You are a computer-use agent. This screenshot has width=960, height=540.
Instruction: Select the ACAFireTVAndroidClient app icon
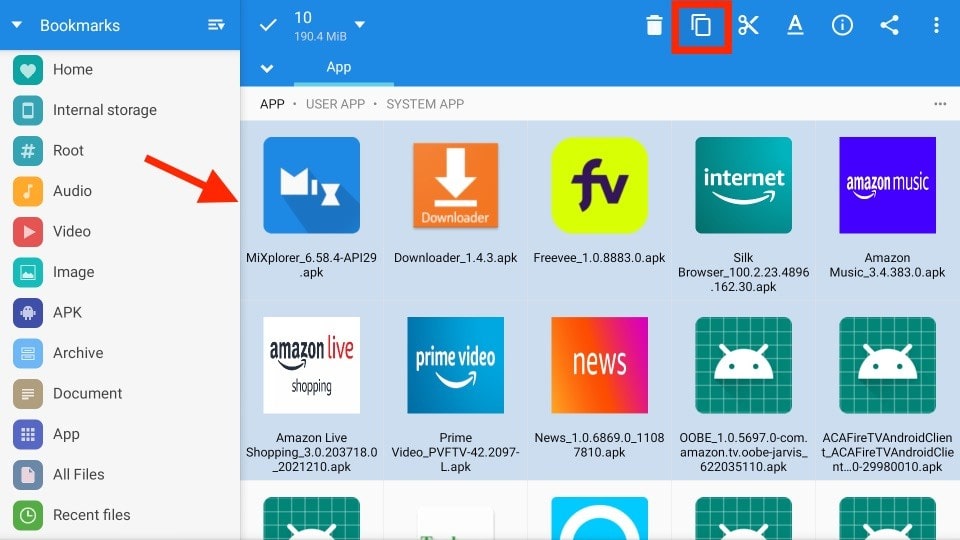pos(887,365)
